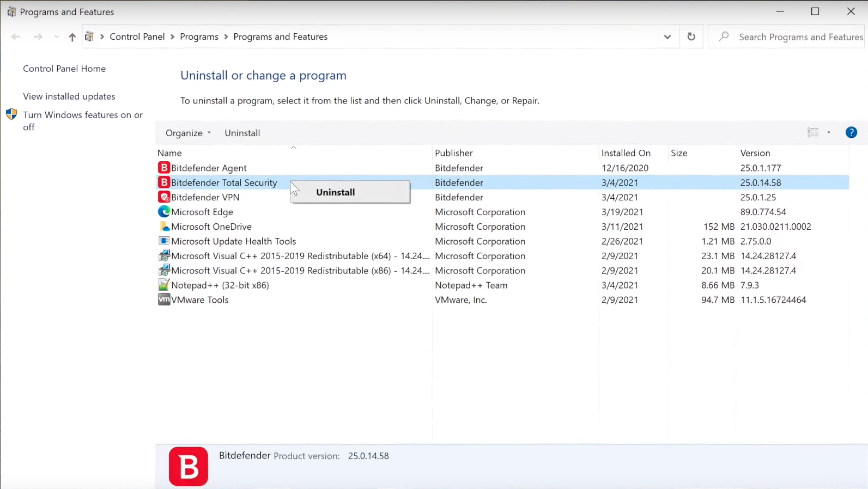Image resolution: width=868 pixels, height=489 pixels.
Task: Click the Microsoft OneDrive icon
Action: 163,227
